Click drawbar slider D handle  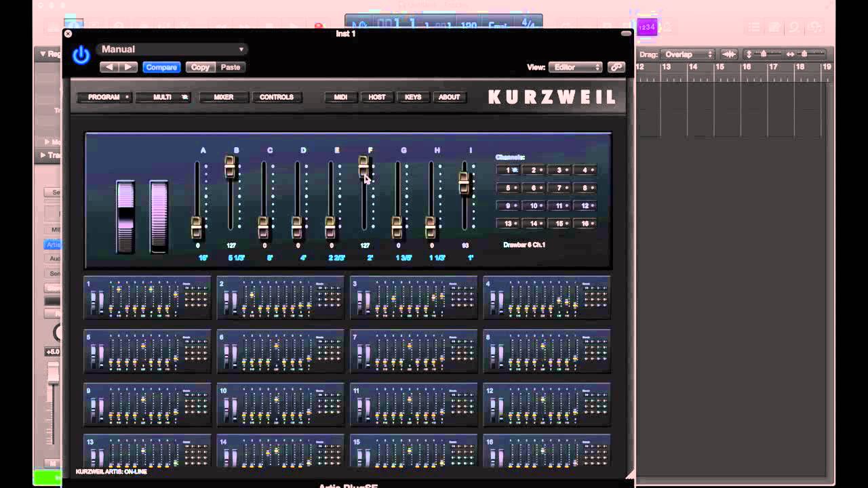pyautogui.click(x=296, y=227)
